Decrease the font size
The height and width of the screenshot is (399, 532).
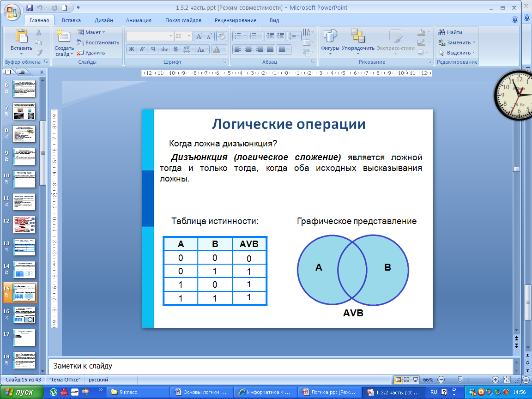tap(209, 36)
